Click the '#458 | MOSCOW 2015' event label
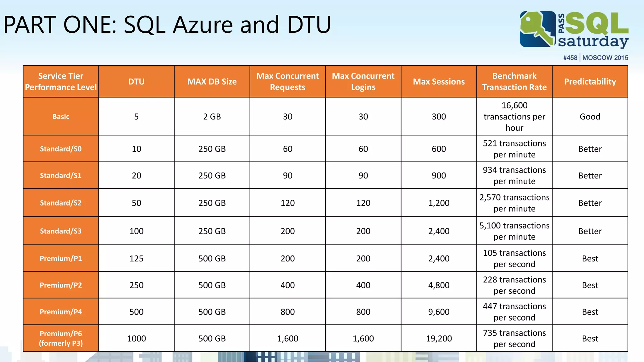 pyautogui.click(x=596, y=58)
